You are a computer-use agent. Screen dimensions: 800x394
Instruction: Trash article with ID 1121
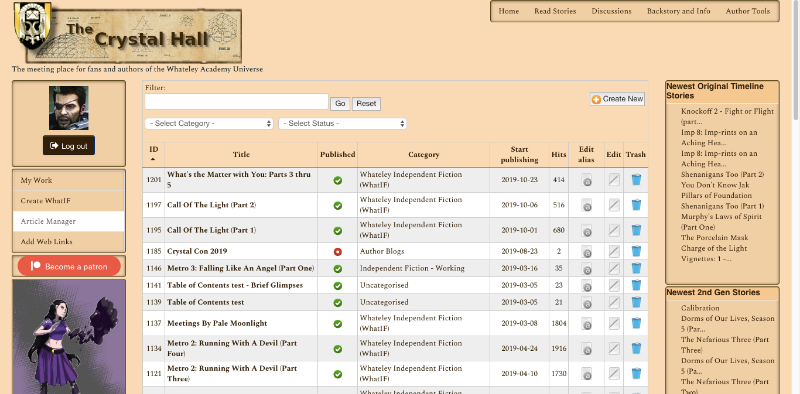tap(636, 374)
